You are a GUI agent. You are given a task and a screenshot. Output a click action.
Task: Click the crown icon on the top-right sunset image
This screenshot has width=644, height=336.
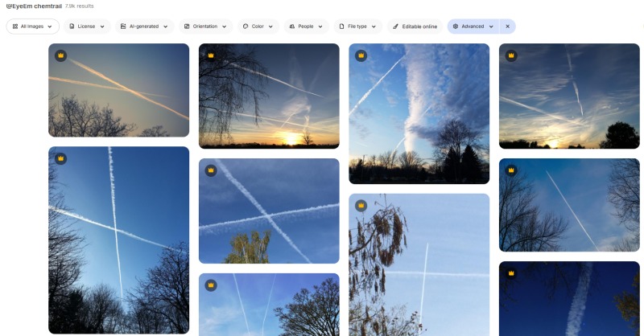point(511,55)
